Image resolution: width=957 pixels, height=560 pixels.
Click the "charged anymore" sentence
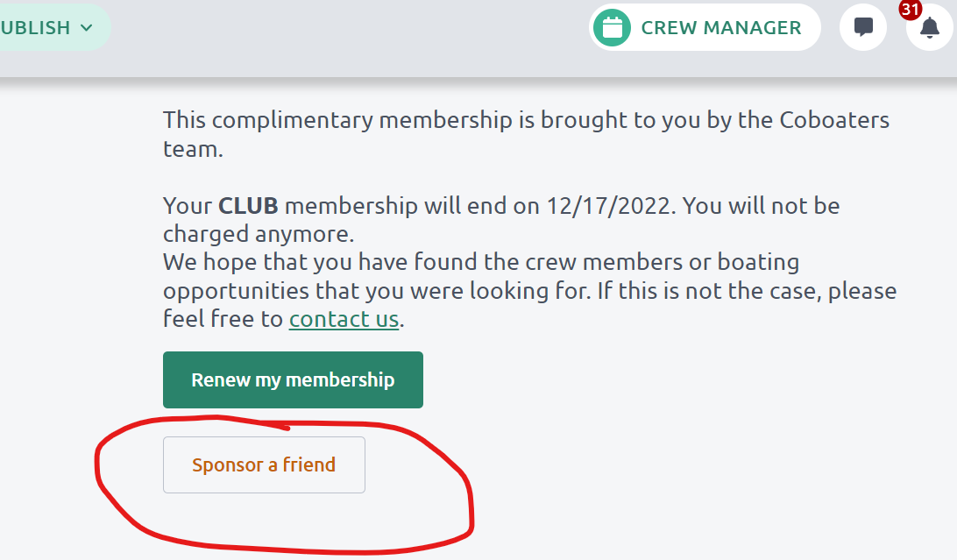pyautogui.click(x=258, y=234)
